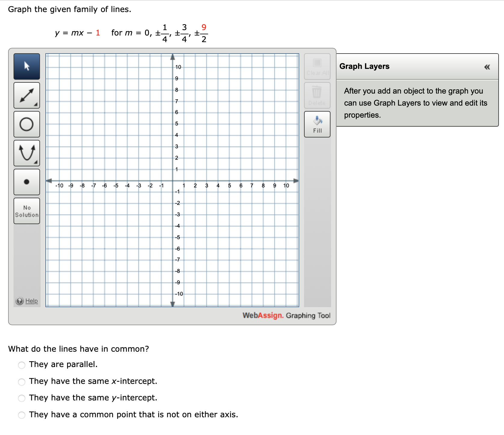
Task: Select the circle drawing tool
Action: coord(26,124)
